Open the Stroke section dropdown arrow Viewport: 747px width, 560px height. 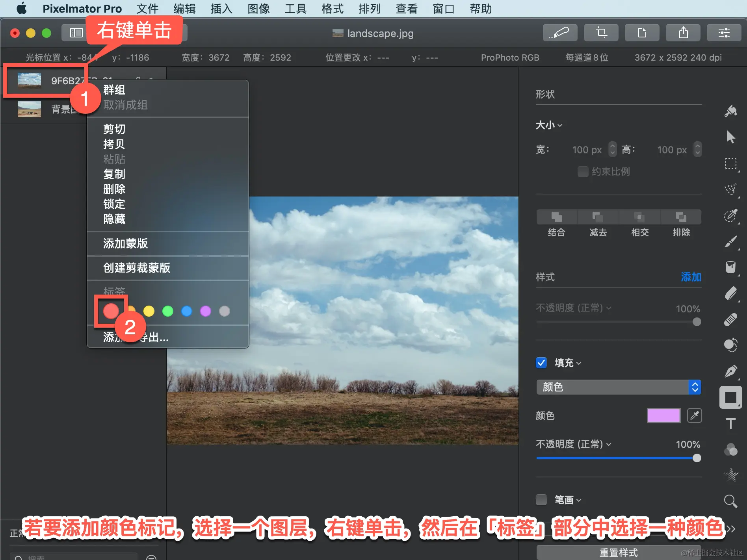coord(579,501)
